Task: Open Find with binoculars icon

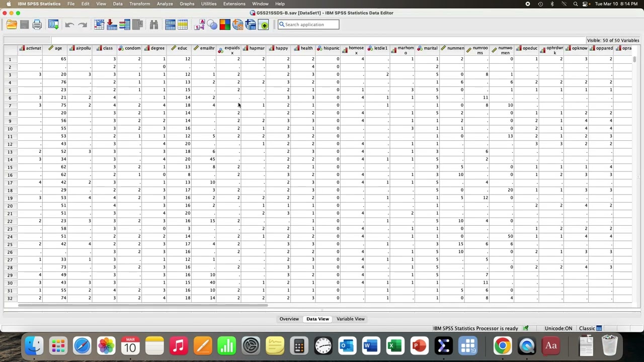Action: [x=154, y=25]
